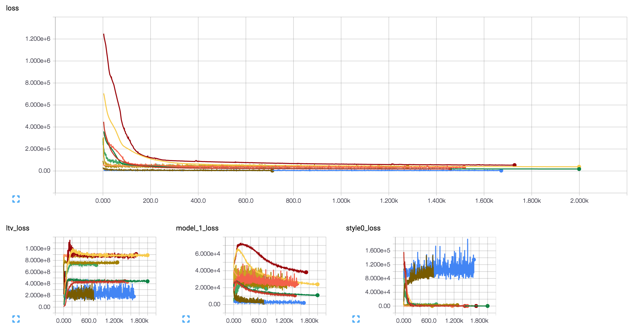Click the green run endpoint on the loss chart
The image size is (644, 332).
(x=579, y=169)
